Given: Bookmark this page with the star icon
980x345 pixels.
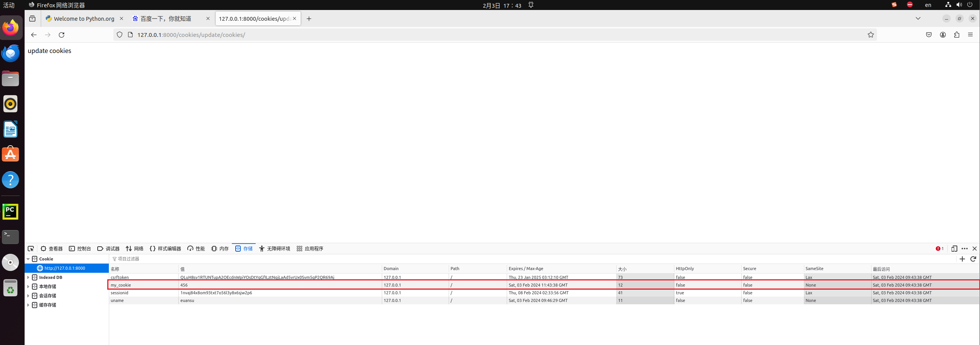Looking at the screenshot, I should [x=870, y=35].
